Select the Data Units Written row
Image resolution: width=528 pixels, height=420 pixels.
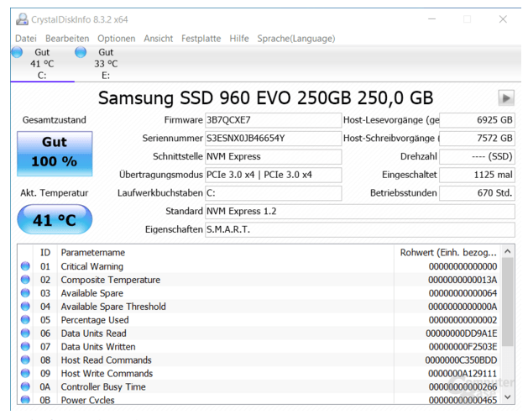[259, 347]
